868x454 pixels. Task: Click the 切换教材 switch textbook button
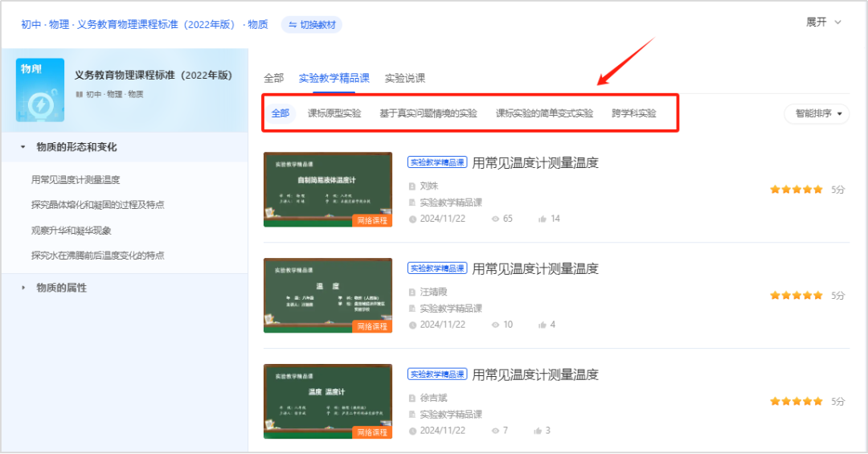(312, 25)
